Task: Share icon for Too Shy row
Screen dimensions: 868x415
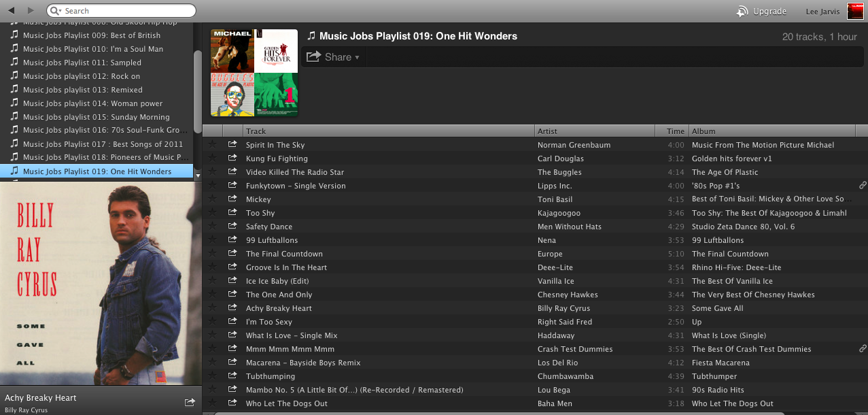Action: pos(232,212)
